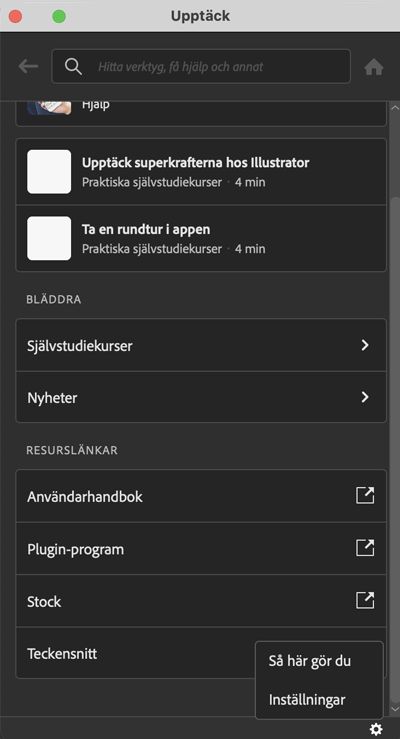This screenshot has height=739, width=400.
Task: Click the back arrow icon
Action: point(28,66)
